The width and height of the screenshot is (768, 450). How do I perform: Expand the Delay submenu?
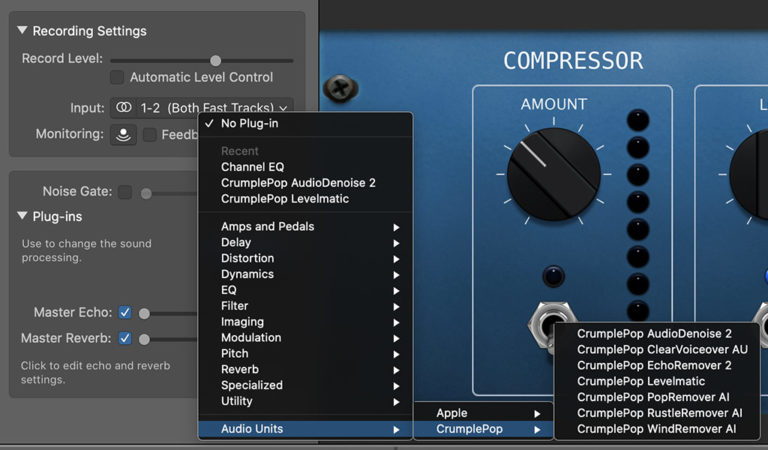(306, 242)
